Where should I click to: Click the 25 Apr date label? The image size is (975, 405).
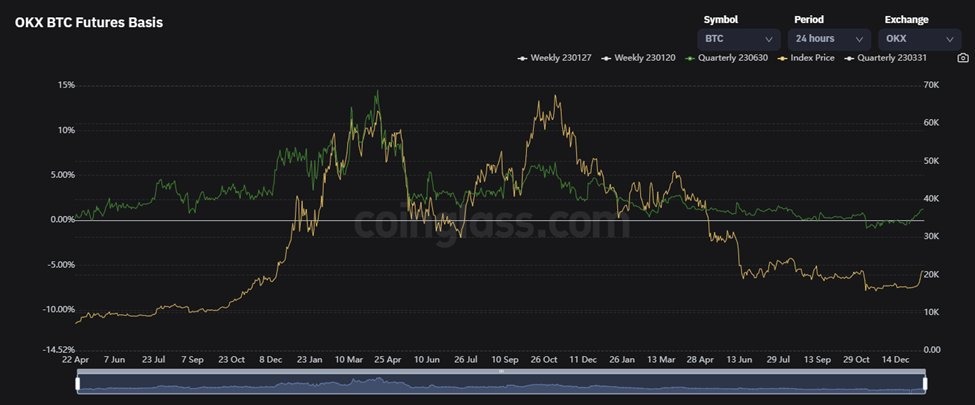pos(387,360)
